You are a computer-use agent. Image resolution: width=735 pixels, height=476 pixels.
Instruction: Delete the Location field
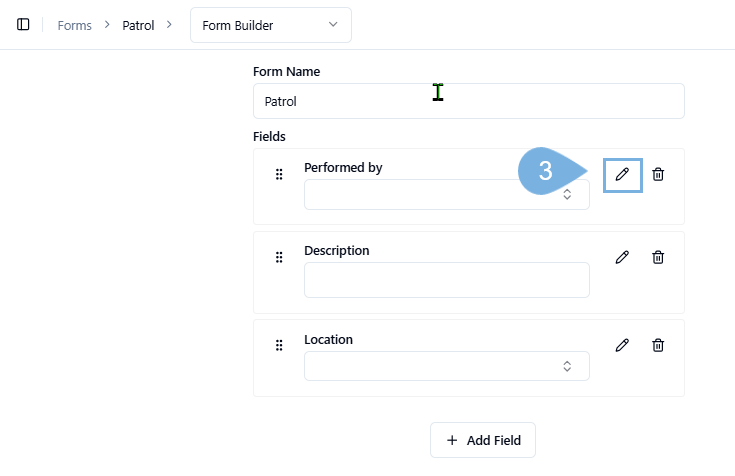tap(658, 345)
